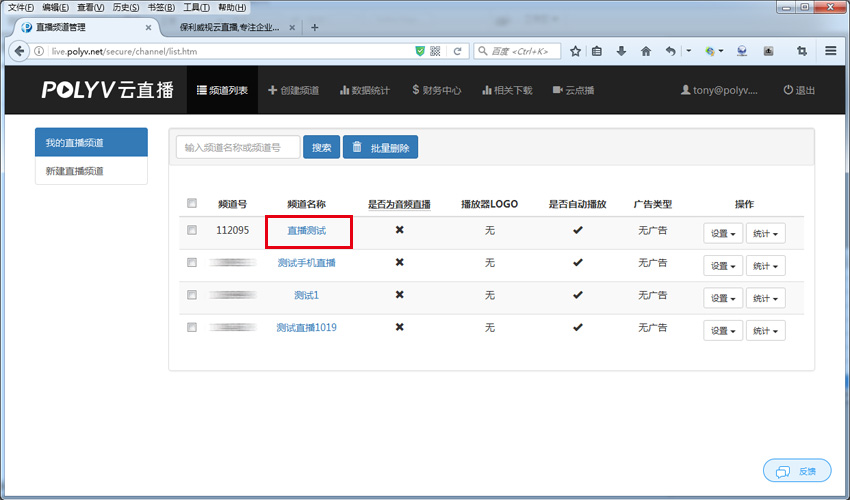850x500 pixels.
Task: Expand 设置 dropdown for 直播测试 channel
Action: click(722, 234)
